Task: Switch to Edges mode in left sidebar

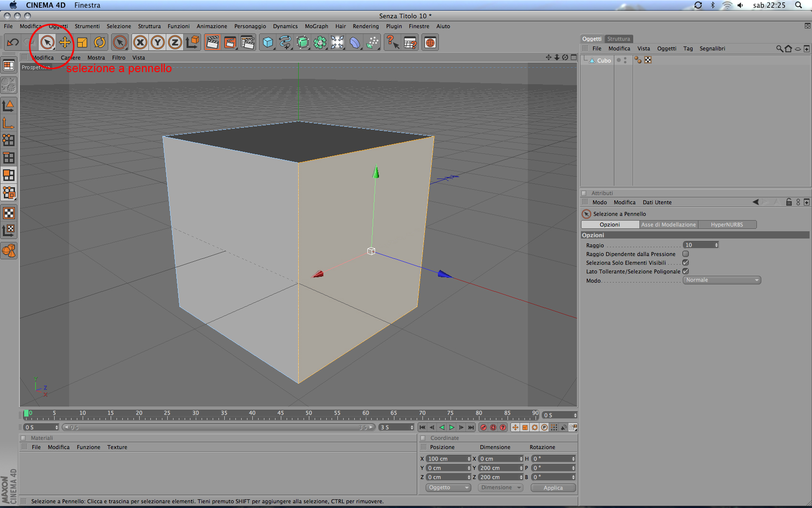Action: 9,158
